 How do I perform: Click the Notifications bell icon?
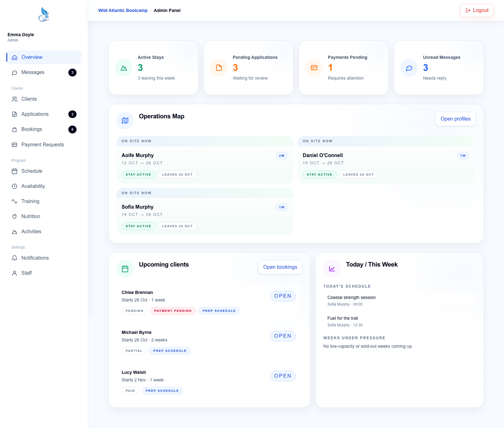(x=14, y=258)
